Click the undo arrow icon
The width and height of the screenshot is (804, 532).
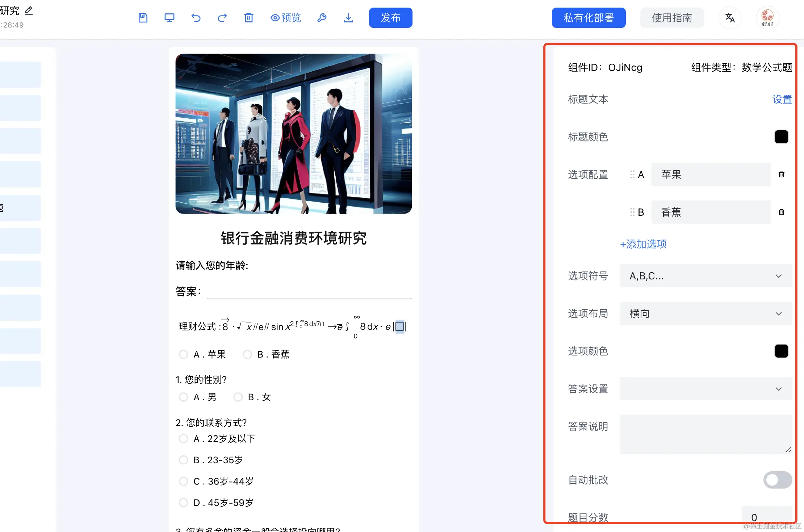pyautogui.click(x=196, y=18)
